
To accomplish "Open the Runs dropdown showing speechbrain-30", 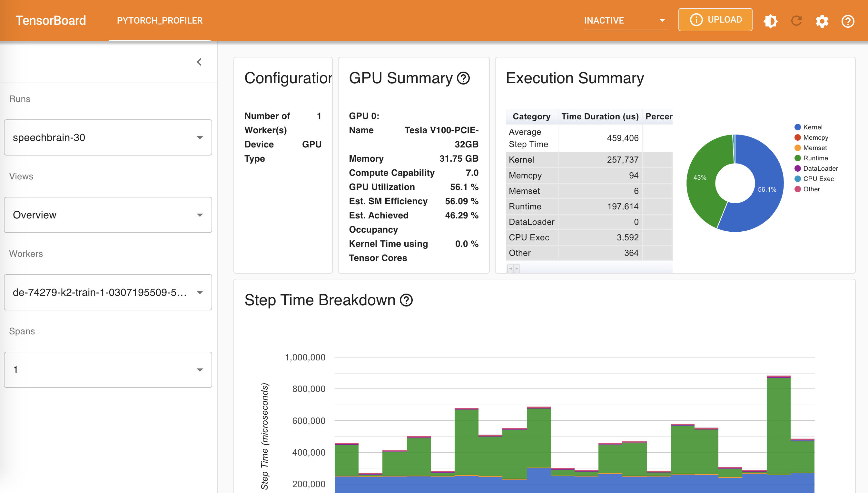I will coord(108,137).
